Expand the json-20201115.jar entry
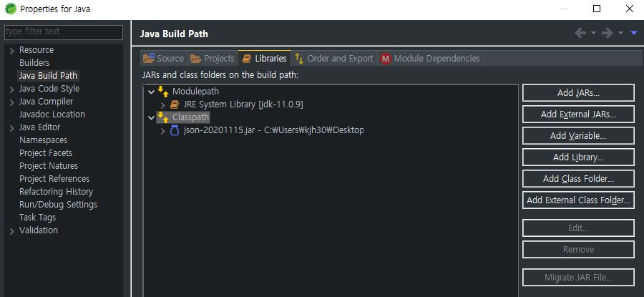The width and height of the screenshot is (644, 297). [x=162, y=131]
